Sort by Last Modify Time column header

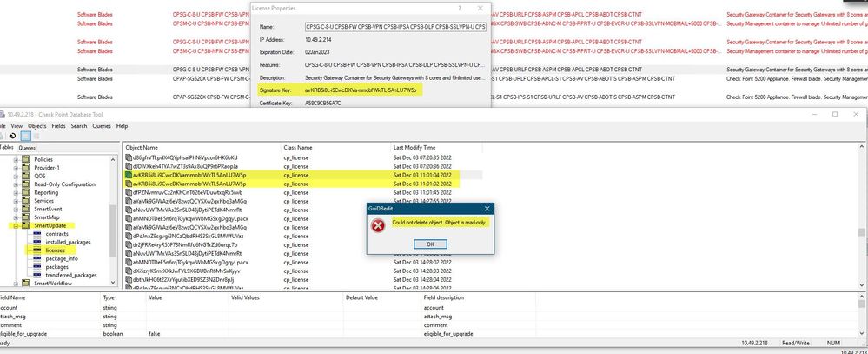(436, 148)
